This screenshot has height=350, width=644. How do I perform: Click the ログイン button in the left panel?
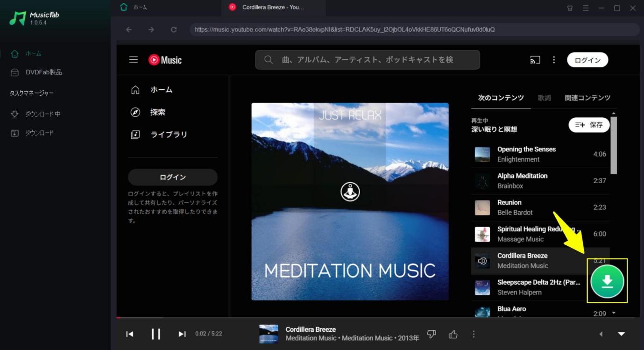click(173, 177)
